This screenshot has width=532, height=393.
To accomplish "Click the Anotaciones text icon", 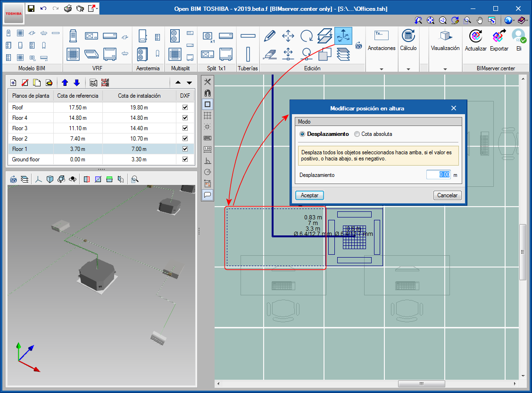I will [382, 35].
